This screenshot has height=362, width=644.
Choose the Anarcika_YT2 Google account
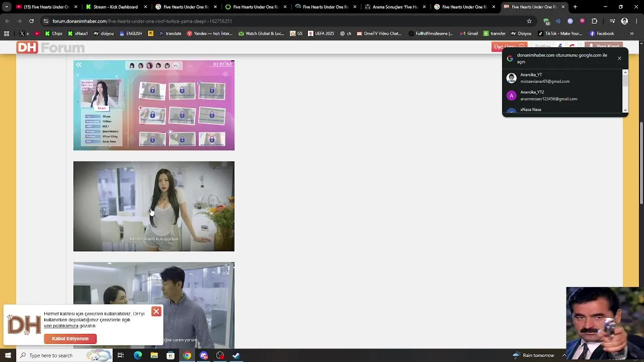click(563, 96)
